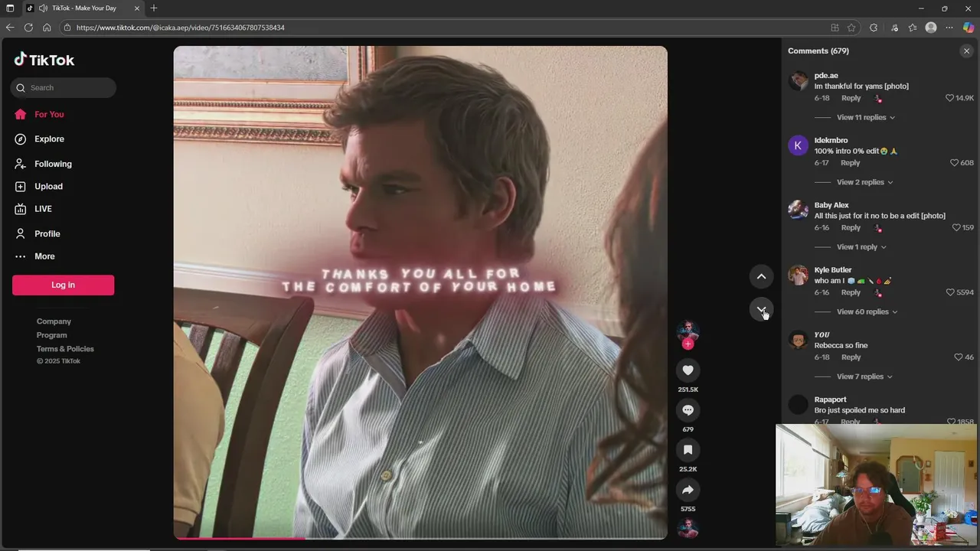This screenshot has height=551, width=980.
Task: Expand View 2 replies under Idekmbro
Action: pos(865,182)
